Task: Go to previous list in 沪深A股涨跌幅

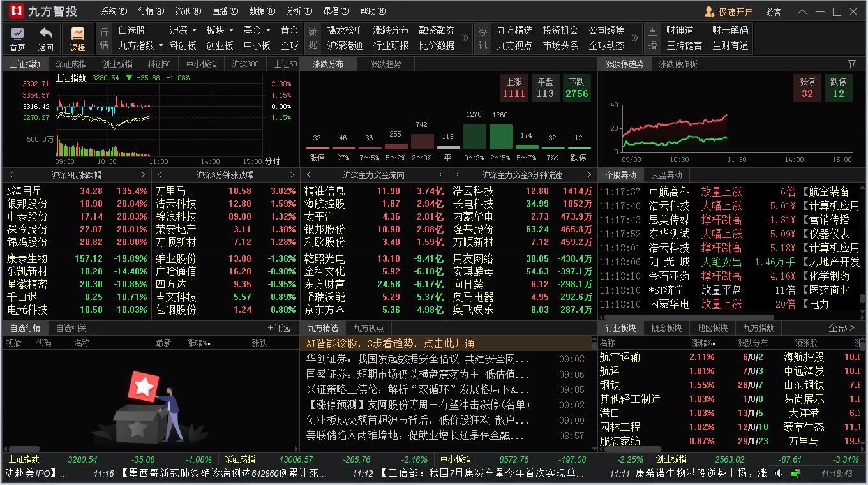Action: [x=11, y=175]
